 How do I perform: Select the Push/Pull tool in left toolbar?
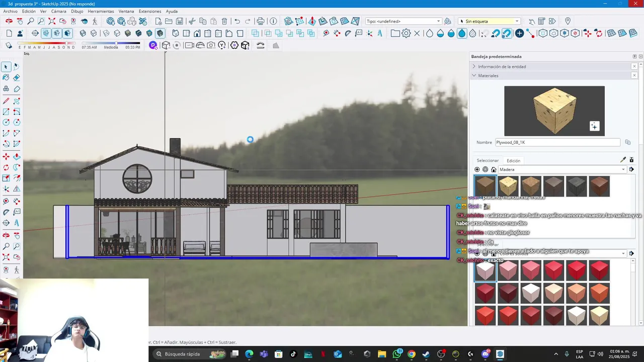(x=17, y=156)
